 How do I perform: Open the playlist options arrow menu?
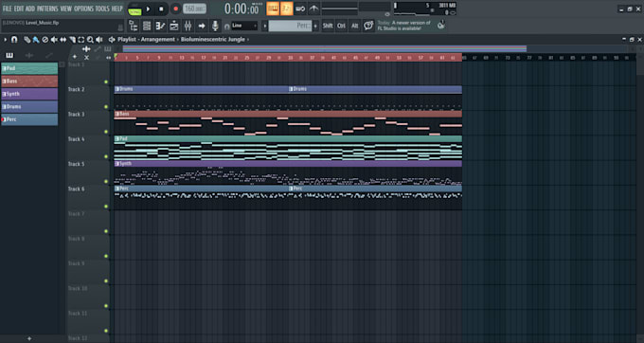click(6, 40)
